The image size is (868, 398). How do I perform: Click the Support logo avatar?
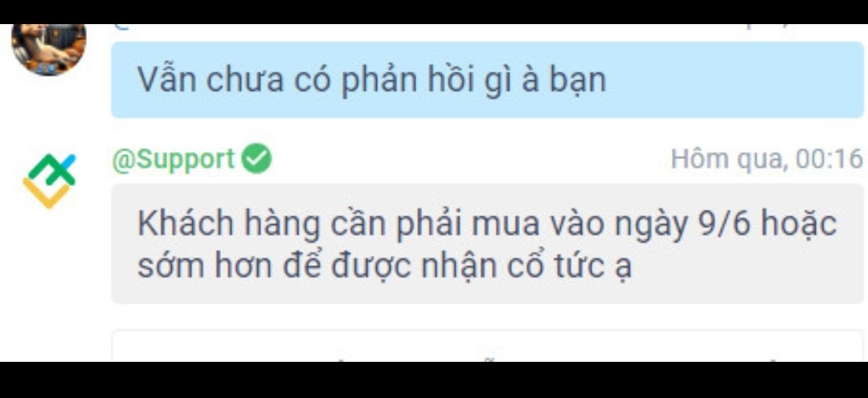49,181
